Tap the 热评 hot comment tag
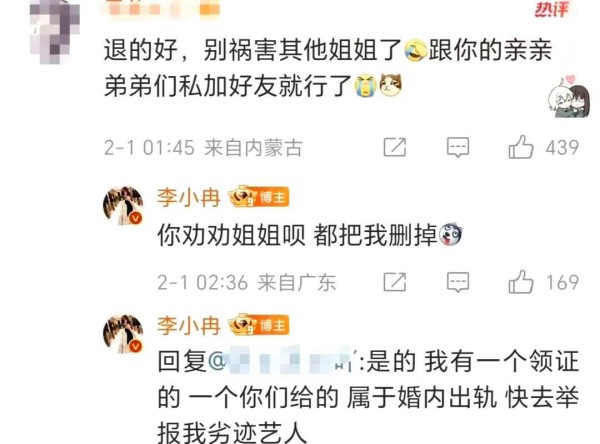Viewport: 600px width, 444px height. click(x=551, y=9)
